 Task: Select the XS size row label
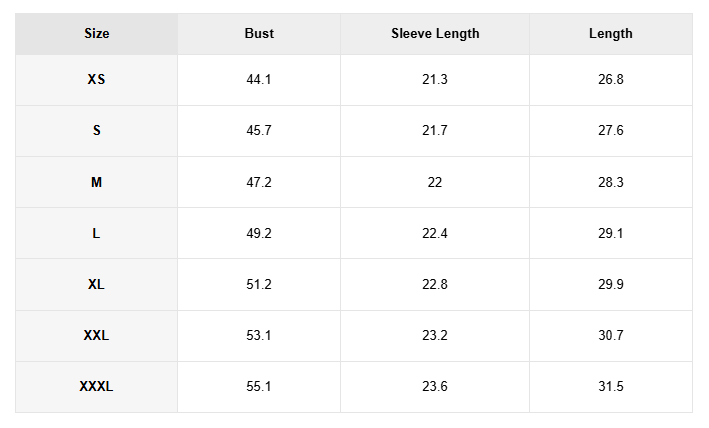97,80
